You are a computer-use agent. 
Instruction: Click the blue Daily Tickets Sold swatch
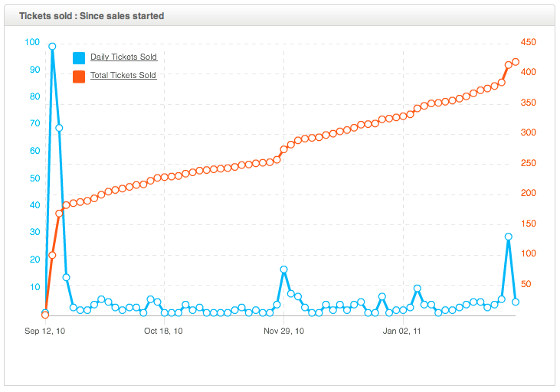coord(78,57)
